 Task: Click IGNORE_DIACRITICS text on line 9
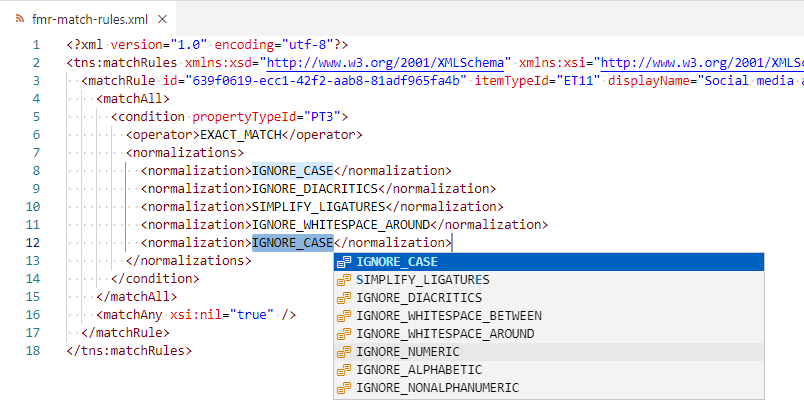[315, 189]
